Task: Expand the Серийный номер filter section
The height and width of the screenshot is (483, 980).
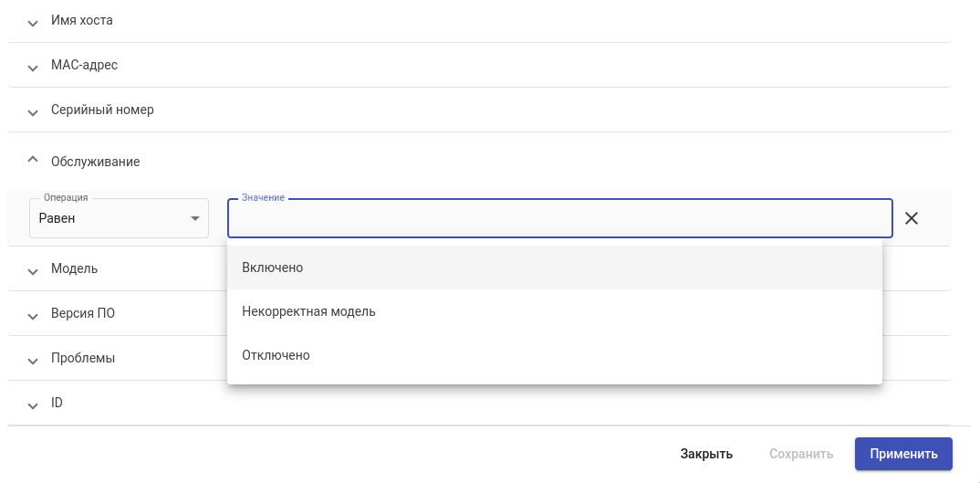Action: click(x=33, y=111)
